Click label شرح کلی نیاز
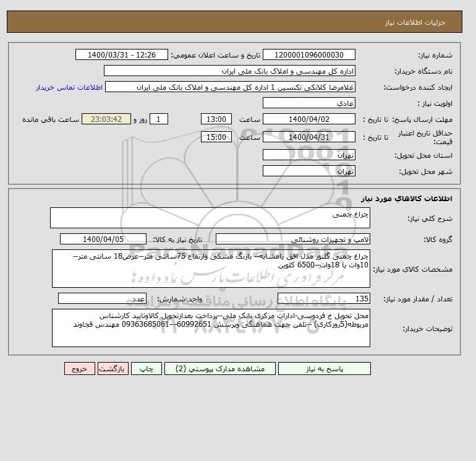 coord(430,218)
